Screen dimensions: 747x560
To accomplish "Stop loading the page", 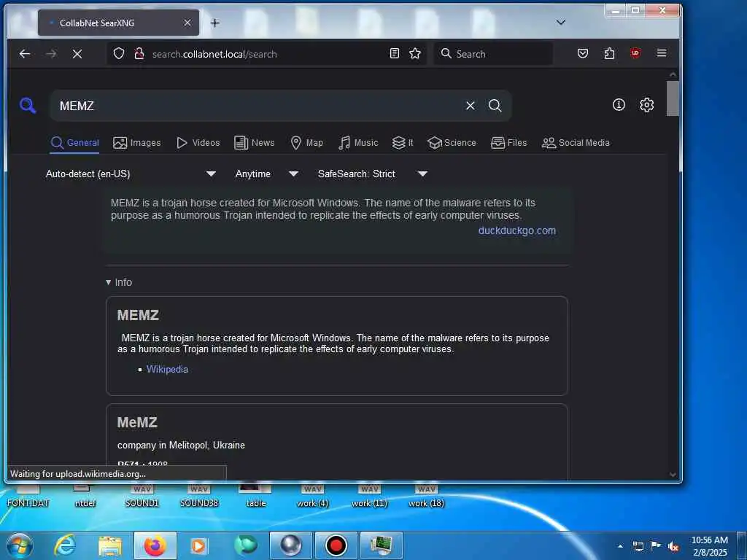I will [77, 54].
